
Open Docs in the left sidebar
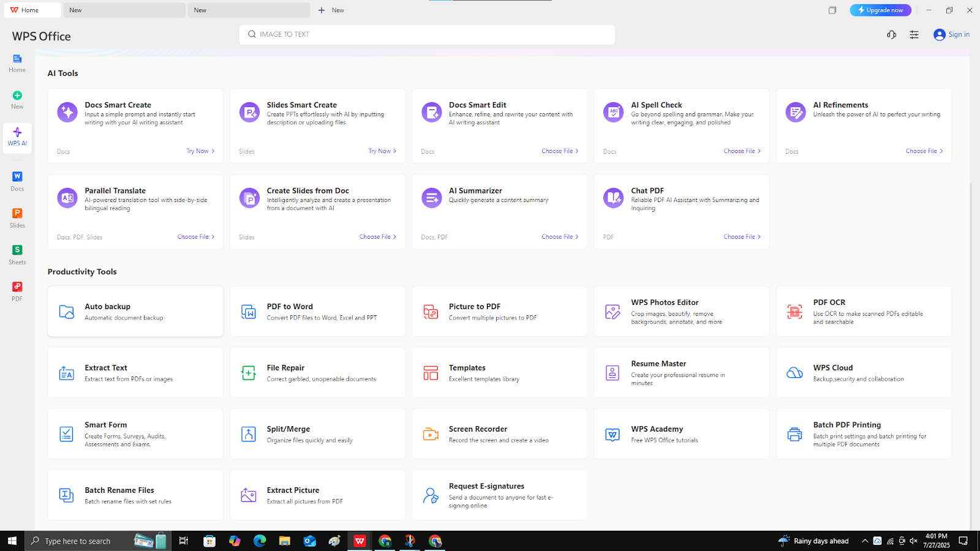click(x=17, y=182)
